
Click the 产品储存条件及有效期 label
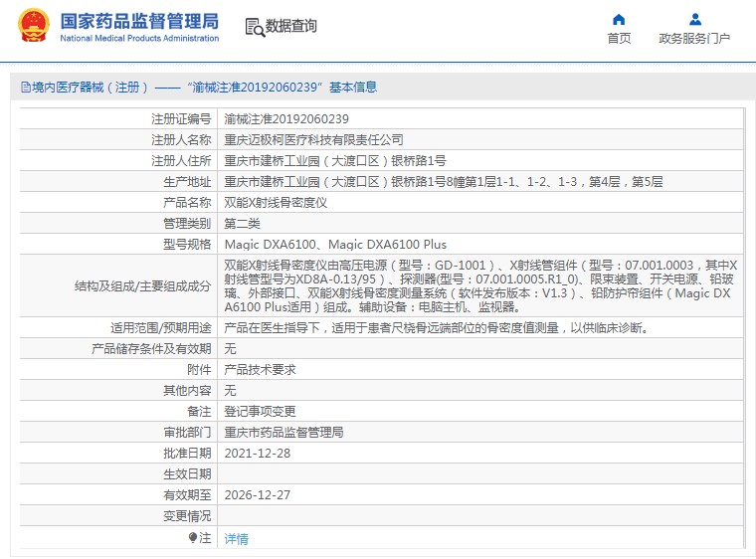tap(151, 349)
